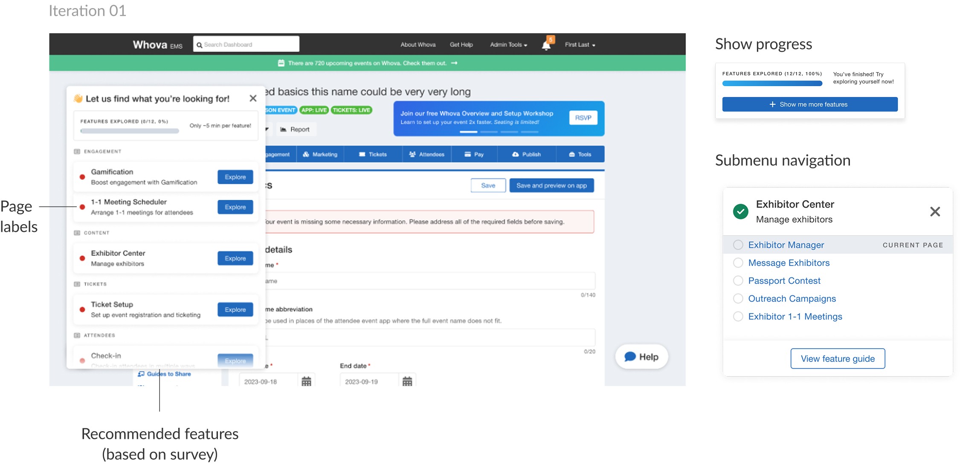This screenshot has width=980, height=464.
Task: Close the feature finder panel
Action: 253,98
